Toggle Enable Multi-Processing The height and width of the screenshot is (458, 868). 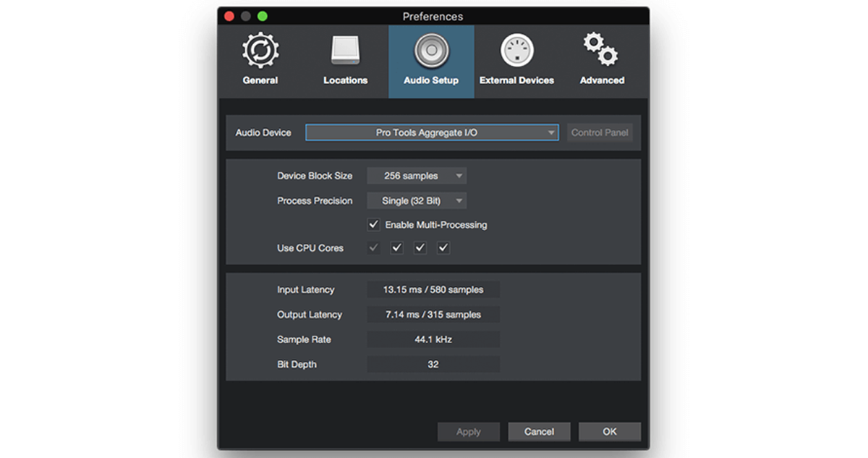(x=374, y=224)
